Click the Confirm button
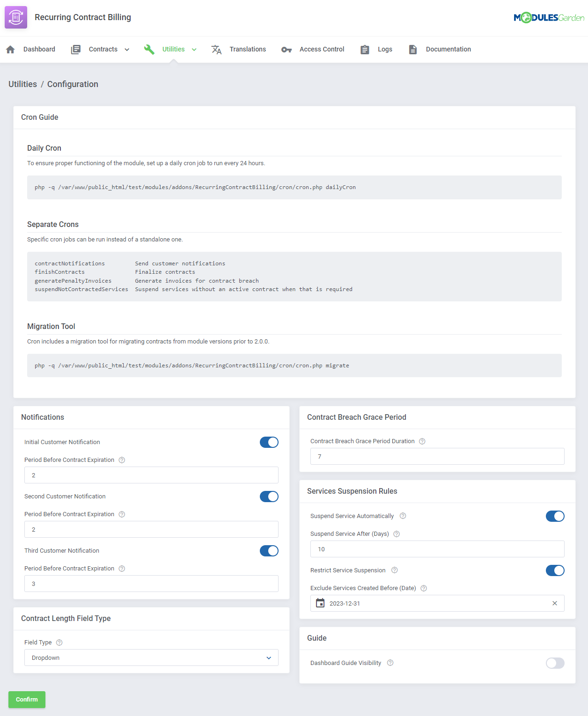This screenshot has height=716, width=588. pos(27,700)
